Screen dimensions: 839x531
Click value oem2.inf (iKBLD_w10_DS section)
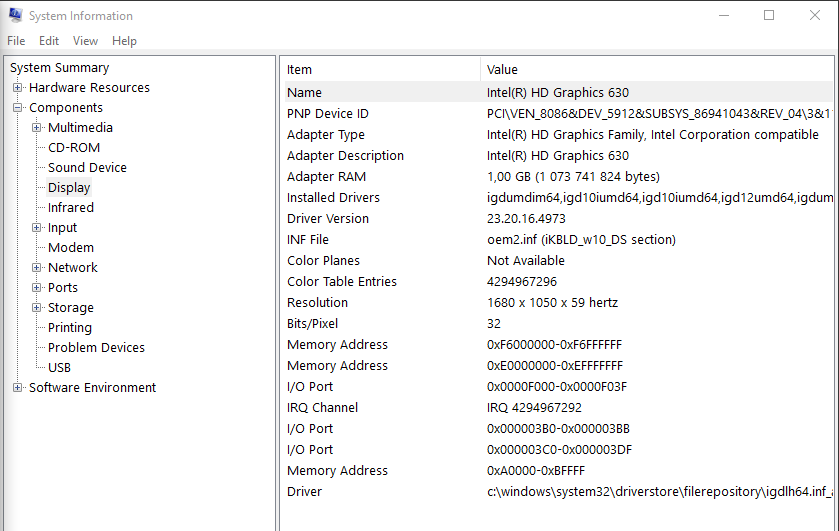(x=581, y=239)
